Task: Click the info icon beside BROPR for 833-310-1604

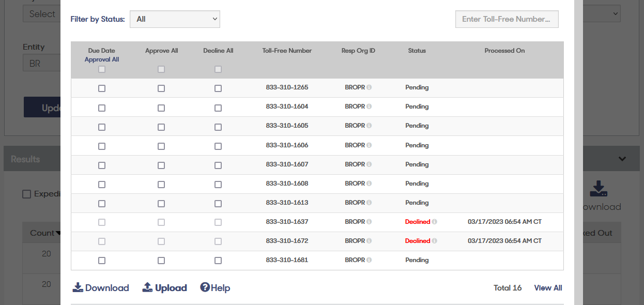Action: pyautogui.click(x=370, y=106)
